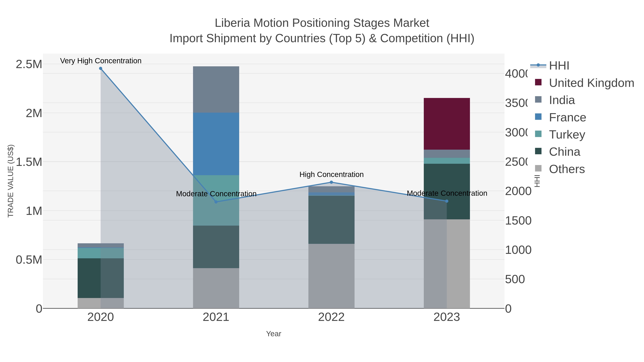Click the 0.5M y-axis tick label
644x362 pixels.
point(29,260)
